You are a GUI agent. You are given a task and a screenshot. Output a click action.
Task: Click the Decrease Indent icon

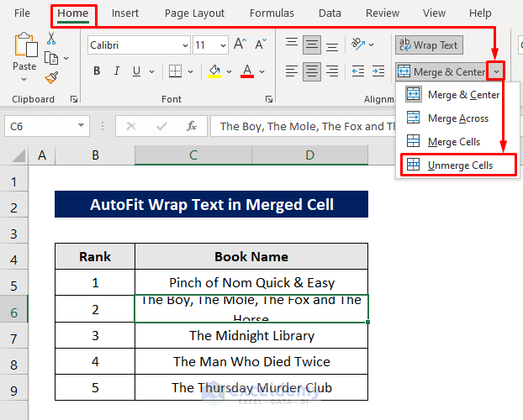(358, 71)
